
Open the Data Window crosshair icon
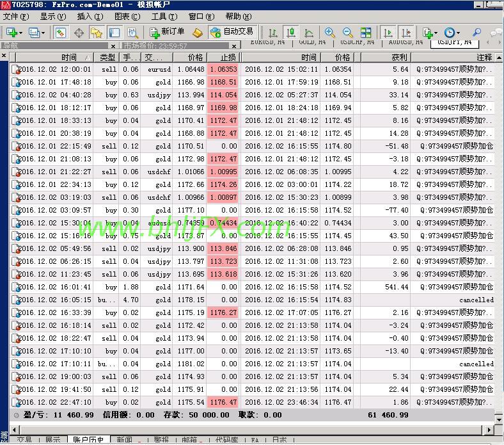tap(79, 33)
